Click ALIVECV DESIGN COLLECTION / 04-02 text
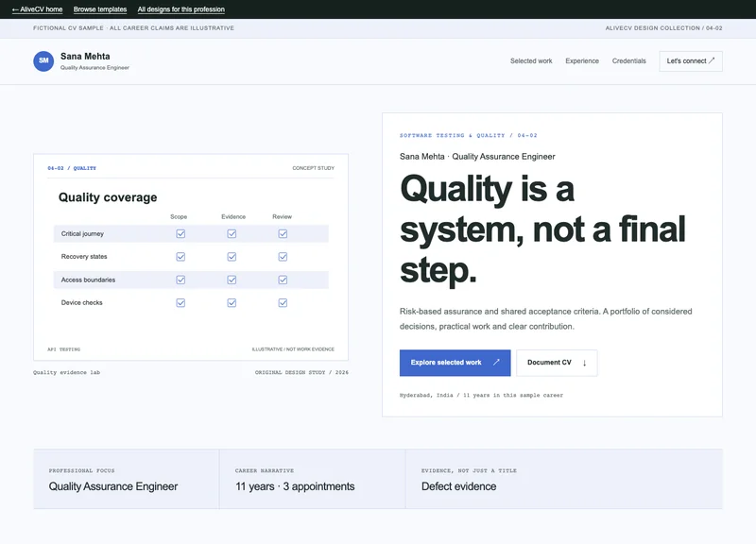This screenshot has height=544, width=756. [664, 28]
